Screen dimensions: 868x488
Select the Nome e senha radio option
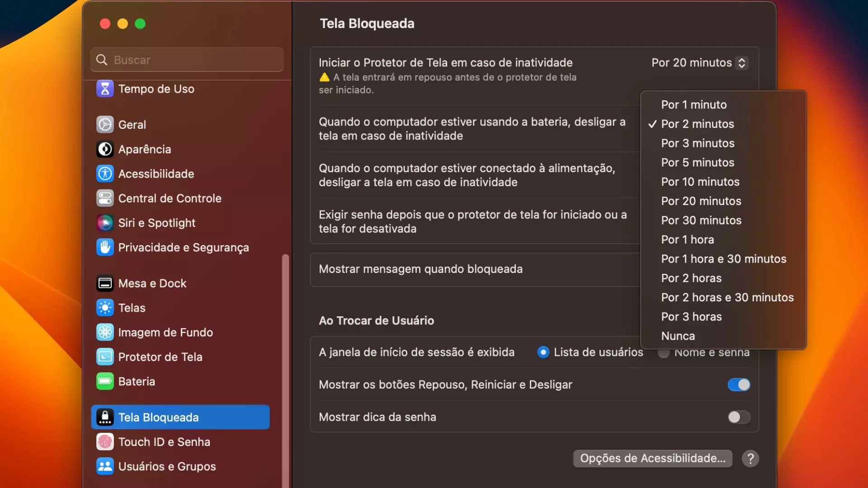click(664, 353)
